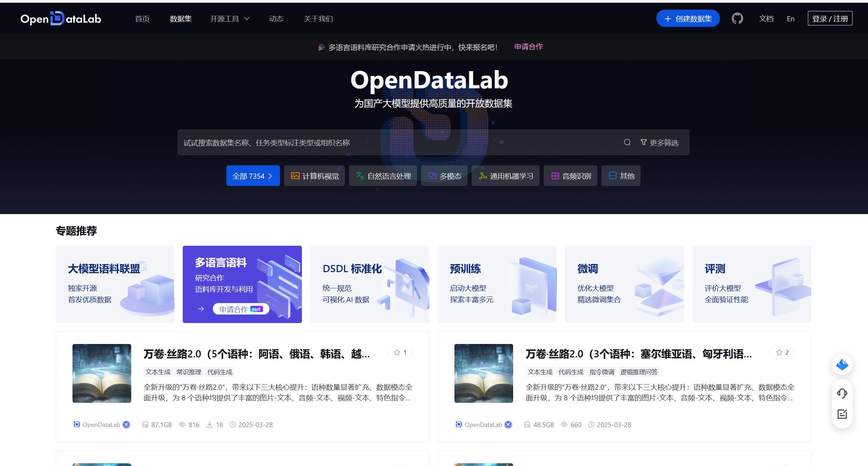Image resolution: width=868 pixels, height=466 pixels.
Task: Click 常识推理 tag
Action: (189, 372)
